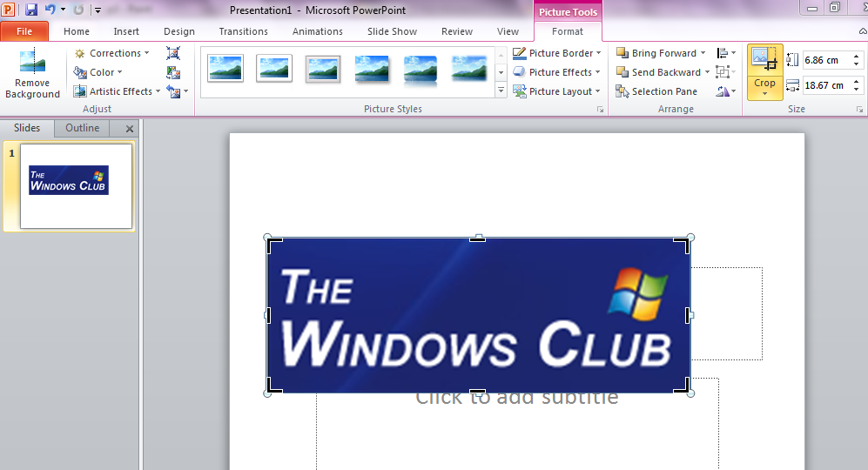Open the File tab
This screenshot has width=868, height=470.
coord(24,31)
